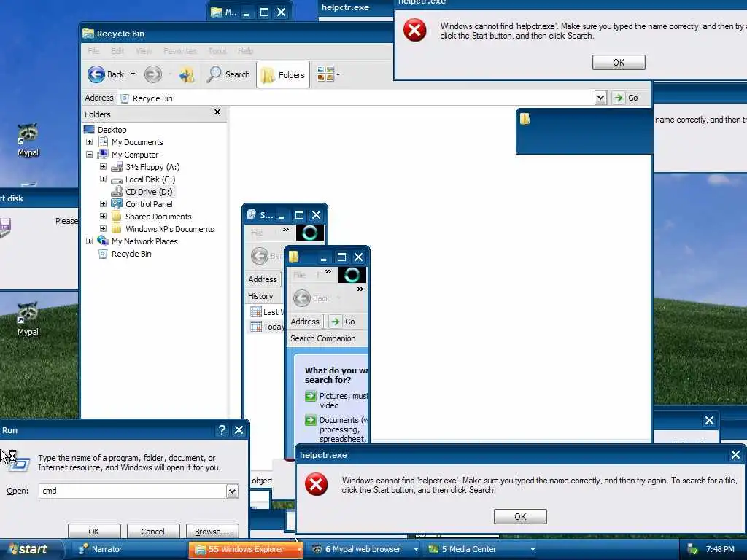Open File menu in Recycle Bin window

[93, 50]
